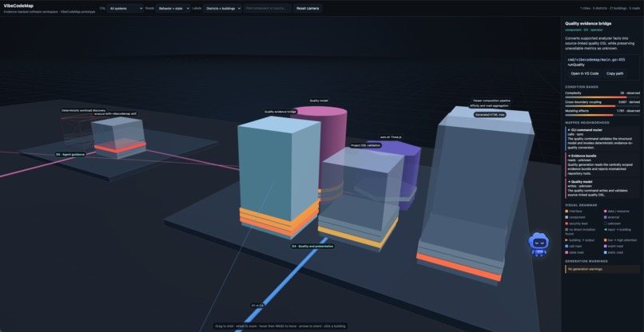Click the Viewer composition pipeline label
644x332 pixels.
coord(491,101)
